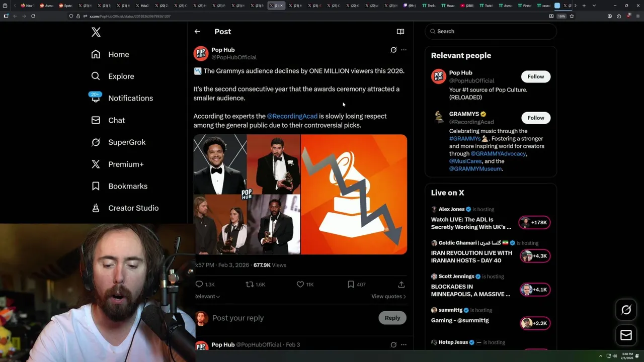Image resolution: width=644 pixels, height=362 pixels.
Task: Click the browser address bar URL
Action: [130, 16]
